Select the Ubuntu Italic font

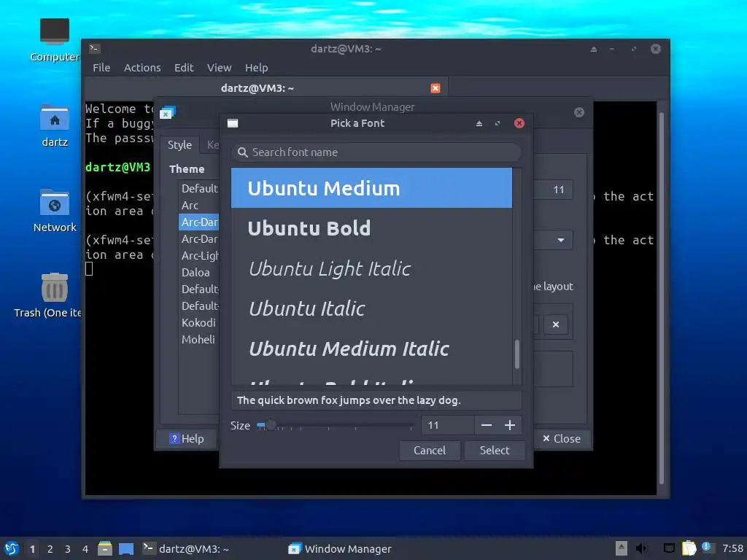point(371,308)
